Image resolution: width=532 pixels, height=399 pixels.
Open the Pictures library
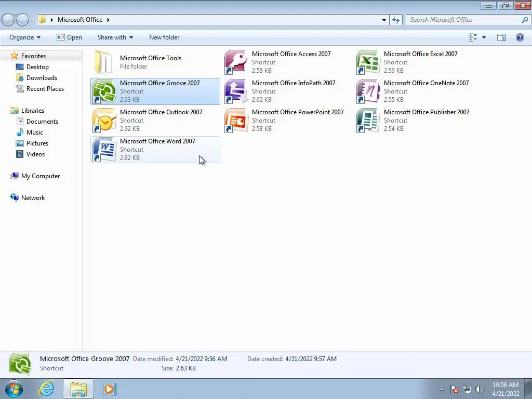[x=37, y=143]
